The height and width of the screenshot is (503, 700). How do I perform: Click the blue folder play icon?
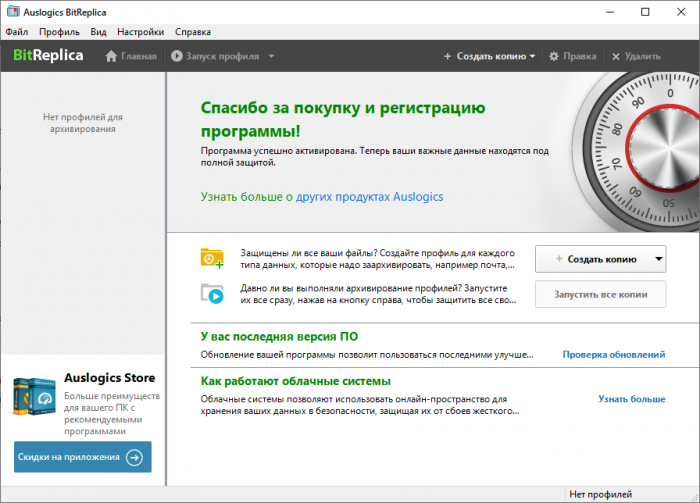click(x=211, y=293)
